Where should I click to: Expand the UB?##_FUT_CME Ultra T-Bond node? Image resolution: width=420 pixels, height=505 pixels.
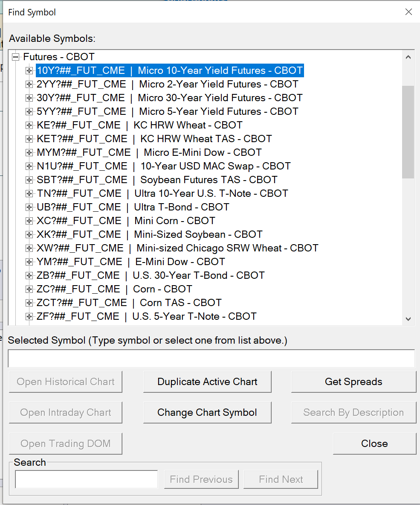29,207
